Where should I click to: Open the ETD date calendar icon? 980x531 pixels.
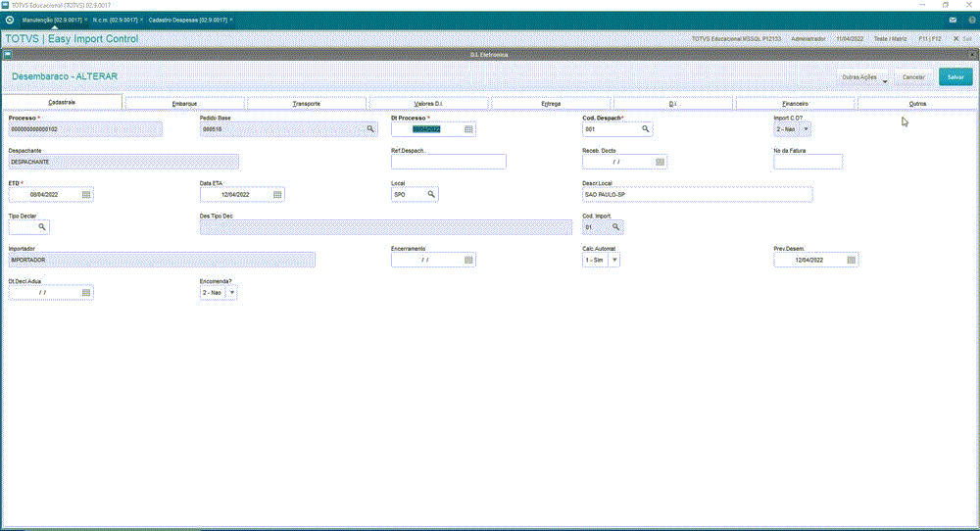[86, 195]
